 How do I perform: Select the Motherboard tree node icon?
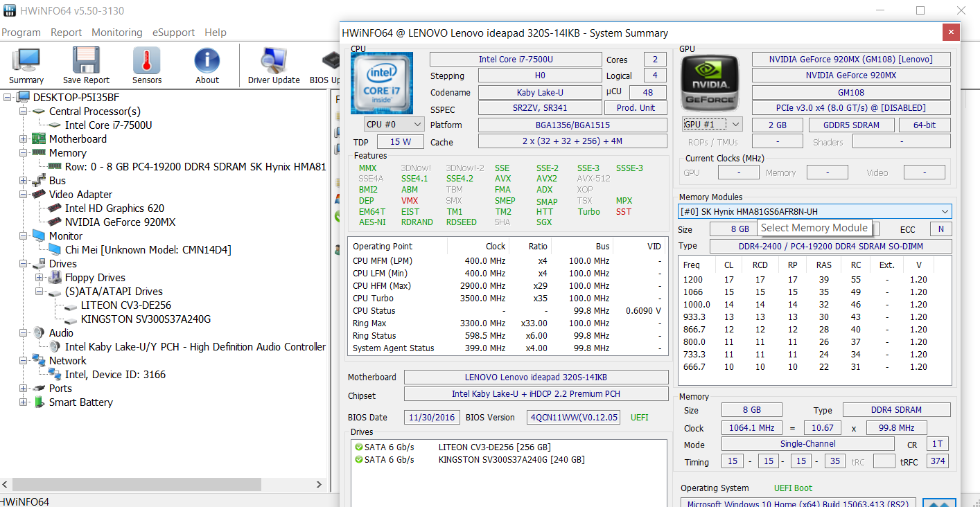pos(39,139)
